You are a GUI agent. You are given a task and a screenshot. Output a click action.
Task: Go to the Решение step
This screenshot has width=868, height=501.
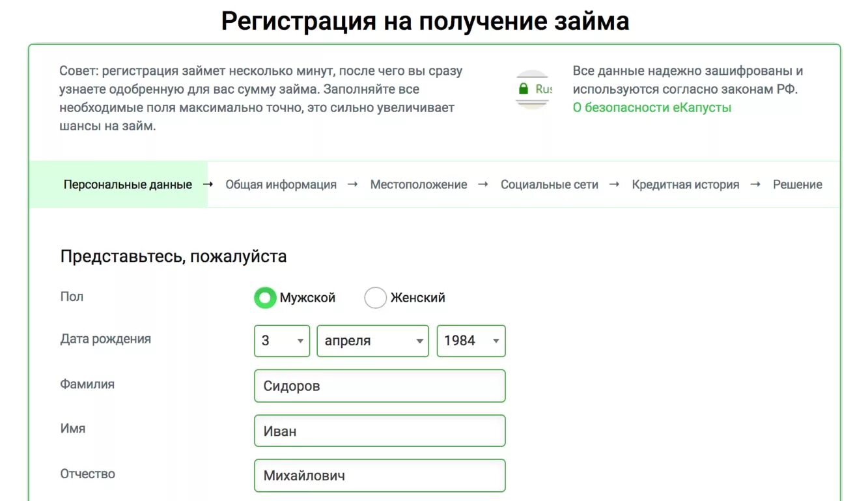point(797,184)
